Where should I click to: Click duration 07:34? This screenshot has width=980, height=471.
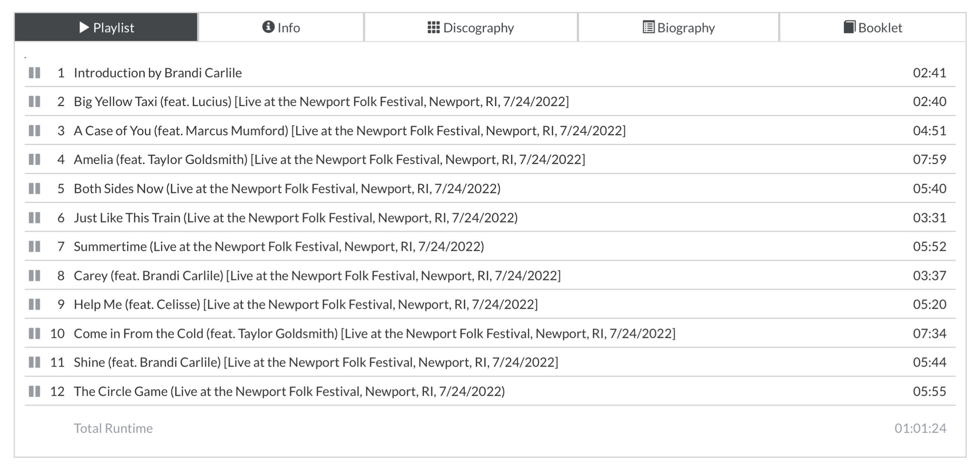(930, 333)
